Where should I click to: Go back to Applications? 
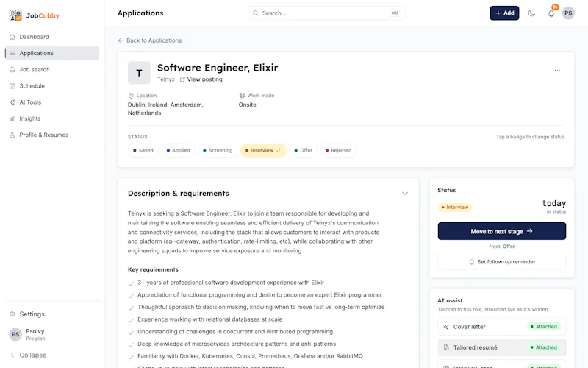150,40
